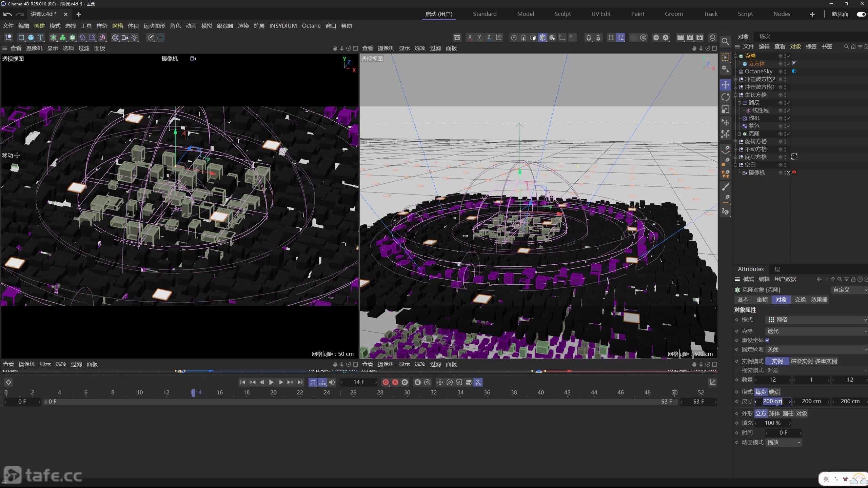Collapse the 生长方格 group
The height and width of the screenshot is (488, 868).
(736, 95)
